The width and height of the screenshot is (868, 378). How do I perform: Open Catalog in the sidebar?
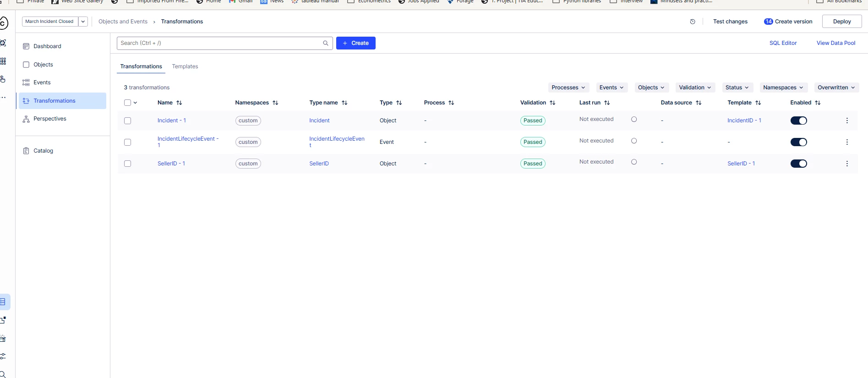(x=62, y=151)
